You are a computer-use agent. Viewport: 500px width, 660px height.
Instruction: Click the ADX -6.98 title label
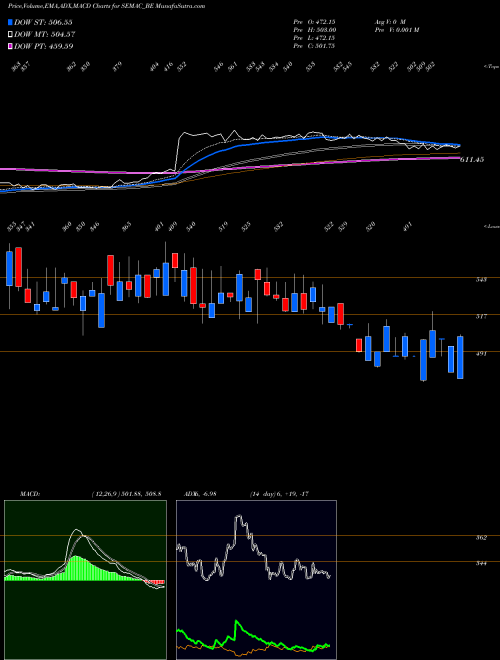click(x=200, y=493)
